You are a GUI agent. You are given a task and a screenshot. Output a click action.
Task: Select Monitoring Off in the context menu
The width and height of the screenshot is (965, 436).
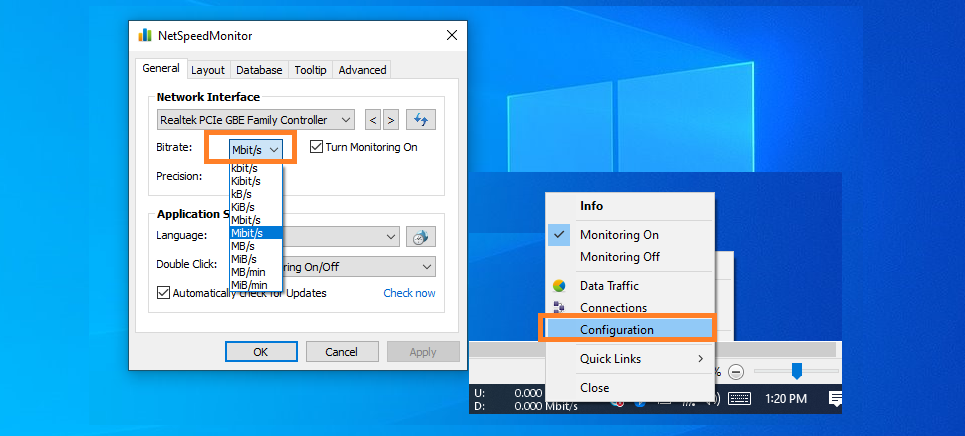click(x=630, y=256)
